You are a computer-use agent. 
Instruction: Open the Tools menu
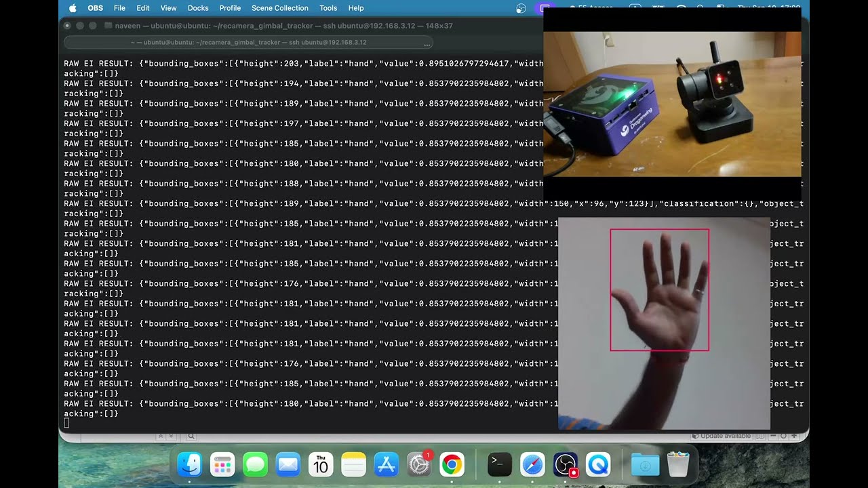coord(328,8)
